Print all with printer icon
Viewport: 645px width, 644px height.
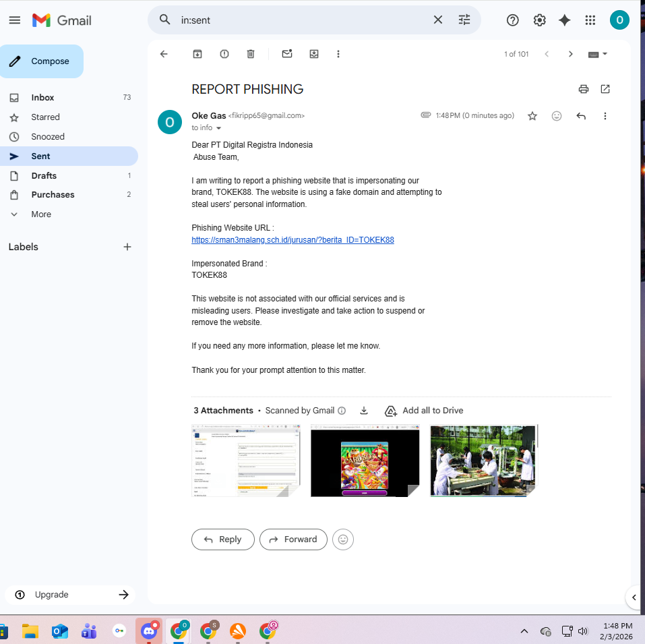pos(583,89)
